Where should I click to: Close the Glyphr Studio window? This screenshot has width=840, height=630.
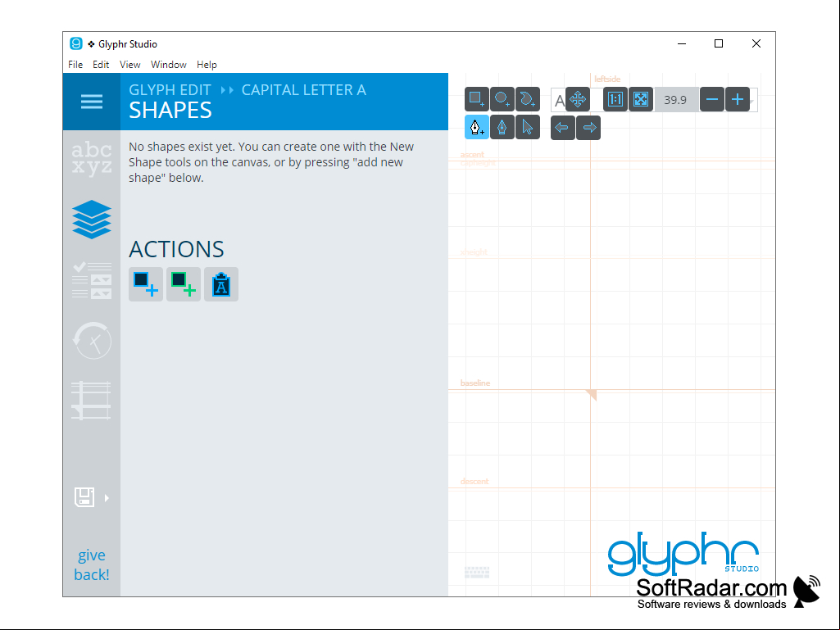(x=756, y=43)
